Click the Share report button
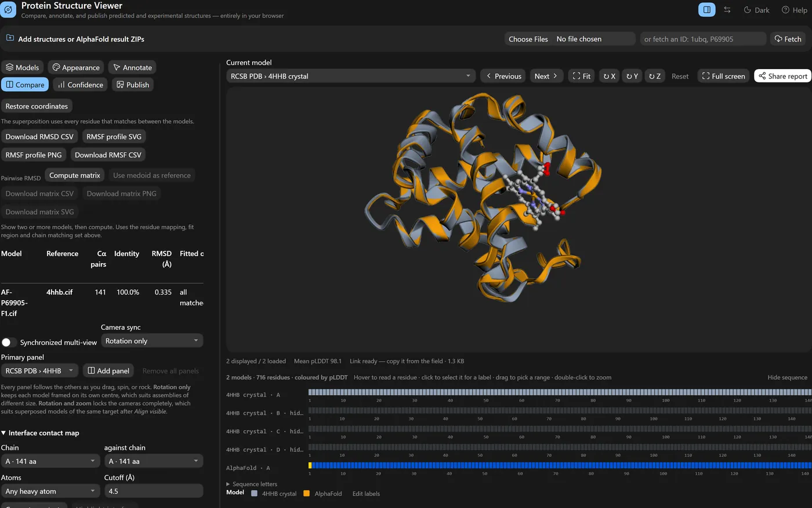The height and width of the screenshot is (508, 812). click(783, 76)
